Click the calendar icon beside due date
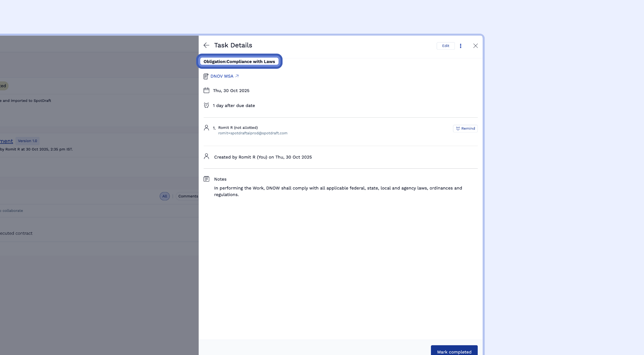 point(206,90)
